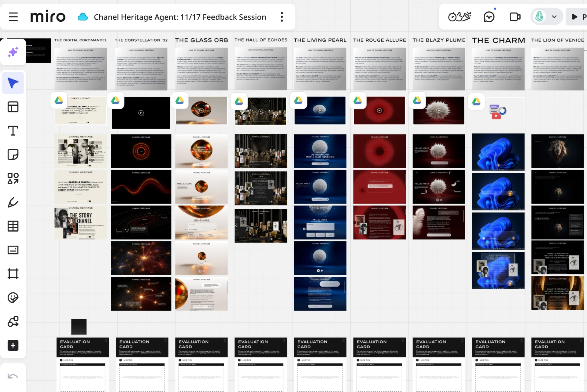
Task: Play The Blazy Plume video preview
Action: 439,110
